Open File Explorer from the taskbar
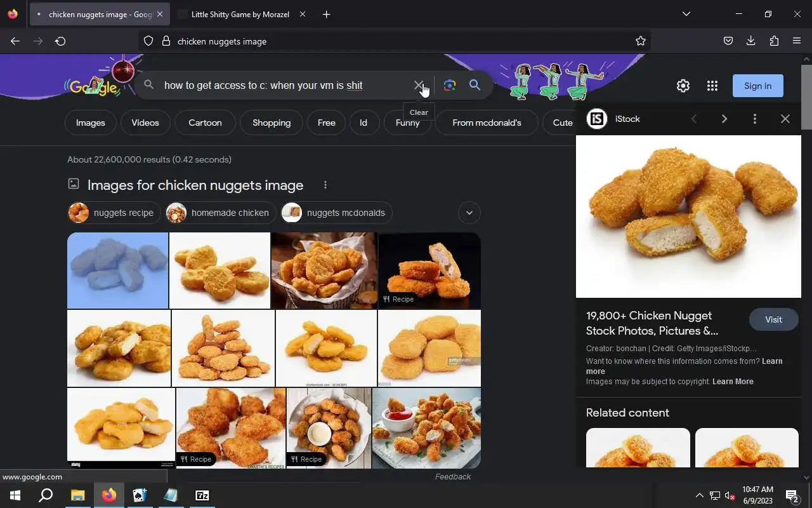812x508 pixels. pos(77,495)
